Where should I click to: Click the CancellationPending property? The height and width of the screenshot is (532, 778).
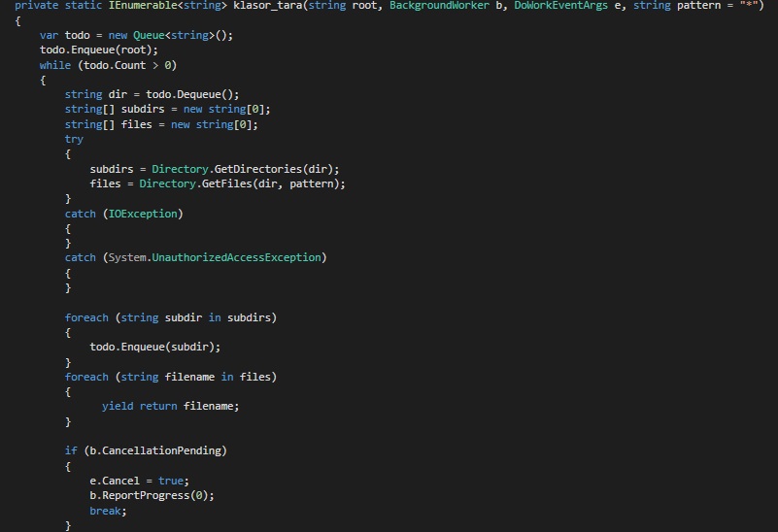pos(161,450)
